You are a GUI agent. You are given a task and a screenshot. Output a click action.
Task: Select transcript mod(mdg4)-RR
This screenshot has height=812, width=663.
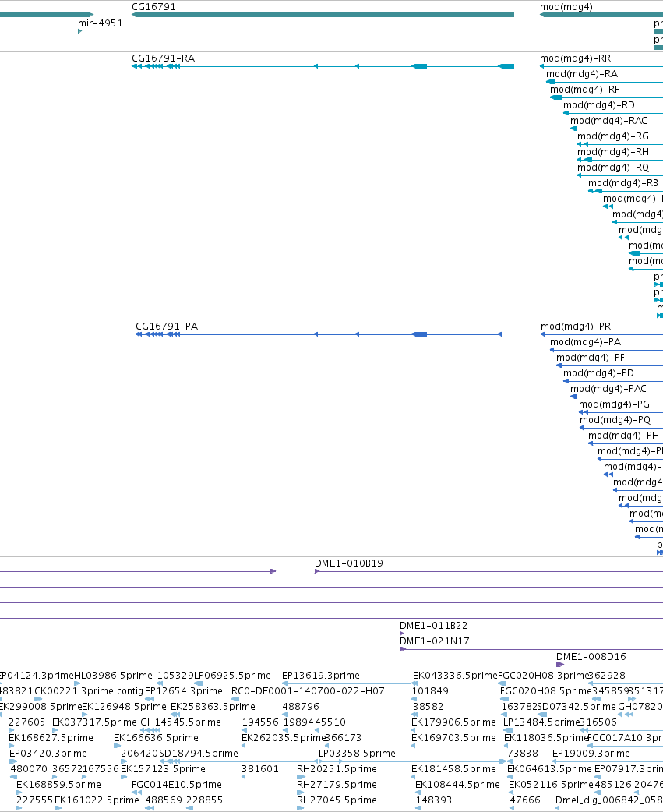click(576, 58)
